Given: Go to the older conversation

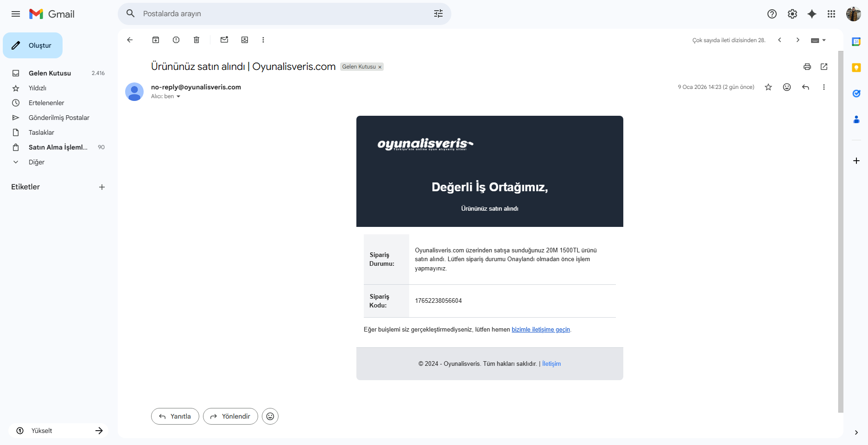Looking at the screenshot, I should point(798,40).
